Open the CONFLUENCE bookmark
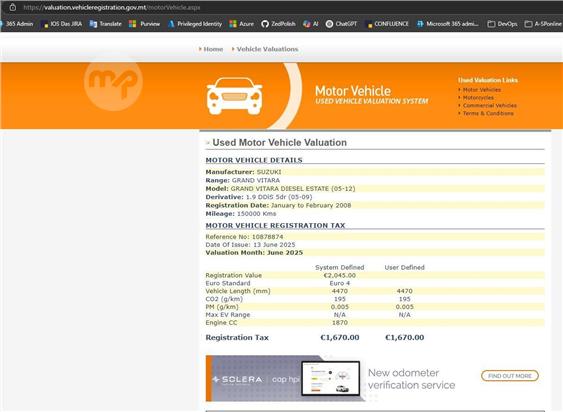Viewport: 563px width, 412px height. pyautogui.click(x=387, y=24)
